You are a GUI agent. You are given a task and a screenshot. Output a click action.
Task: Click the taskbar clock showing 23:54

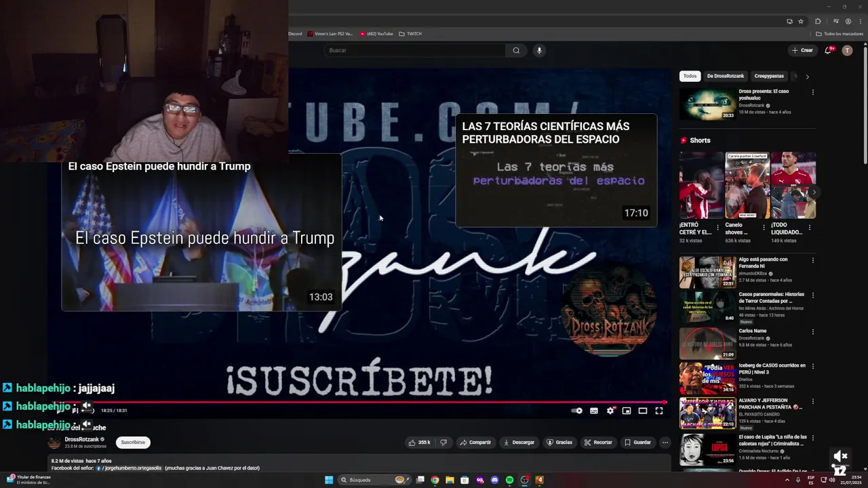point(852,480)
